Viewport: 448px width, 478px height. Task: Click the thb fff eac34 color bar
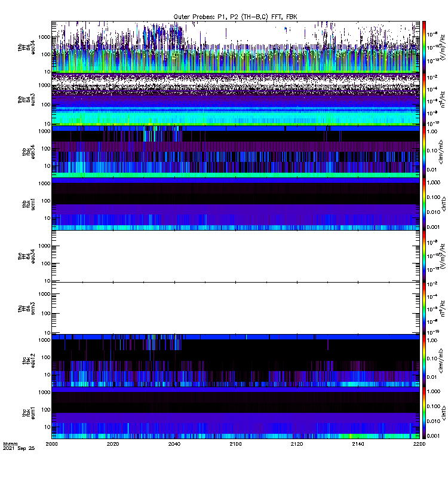coord(424,47)
